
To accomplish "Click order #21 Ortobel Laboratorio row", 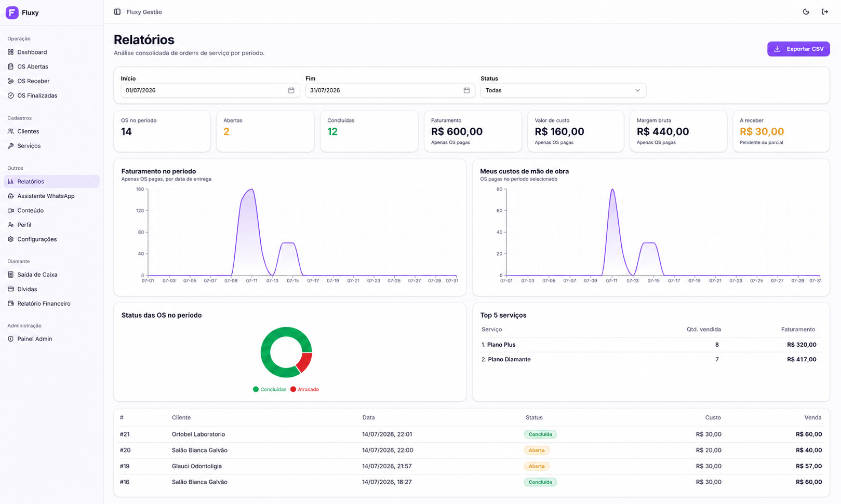I will (472, 434).
